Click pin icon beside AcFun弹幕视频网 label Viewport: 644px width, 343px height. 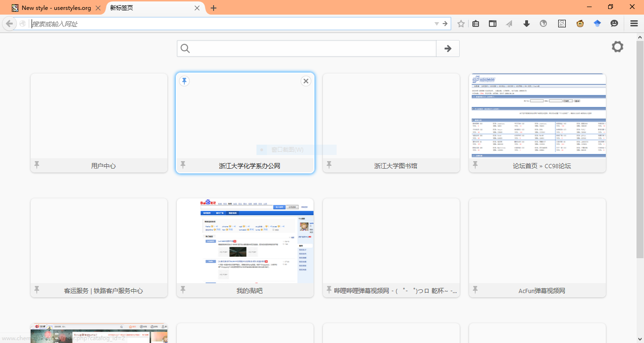click(x=475, y=290)
